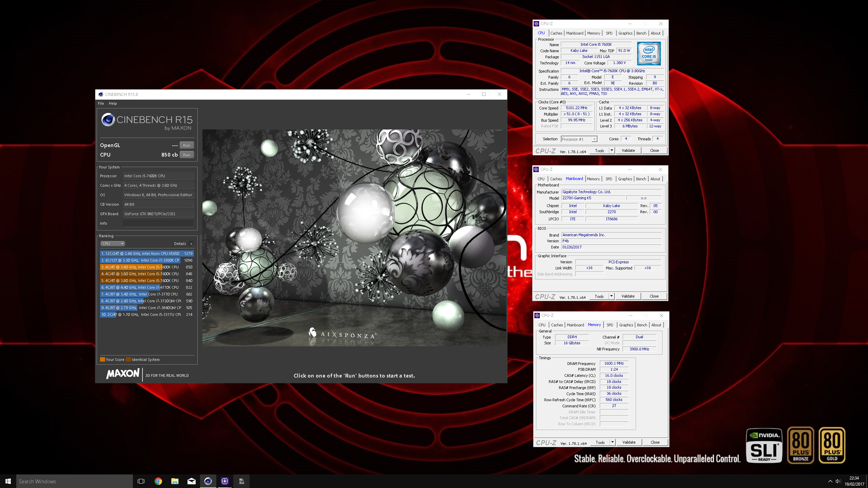Open Google Chrome from the taskbar
Viewport: 868px width, 488px height.
tap(158, 481)
